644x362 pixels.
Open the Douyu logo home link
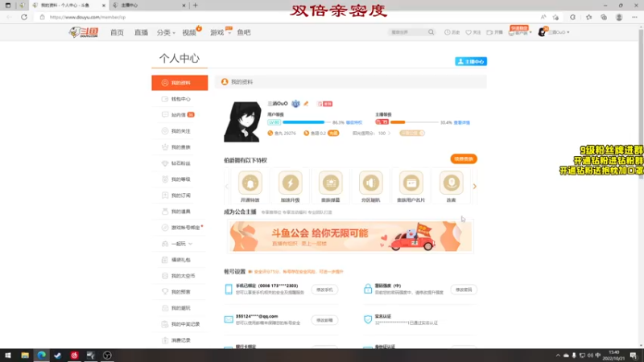(x=84, y=32)
